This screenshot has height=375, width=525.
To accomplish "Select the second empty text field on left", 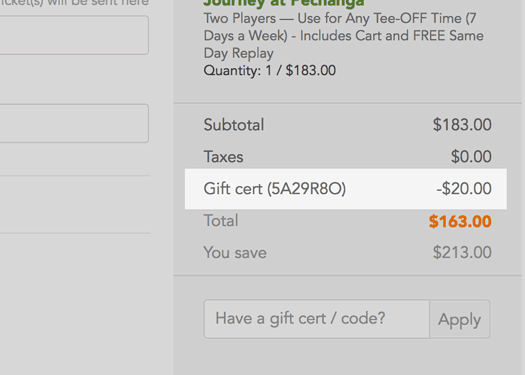I will point(74,123).
